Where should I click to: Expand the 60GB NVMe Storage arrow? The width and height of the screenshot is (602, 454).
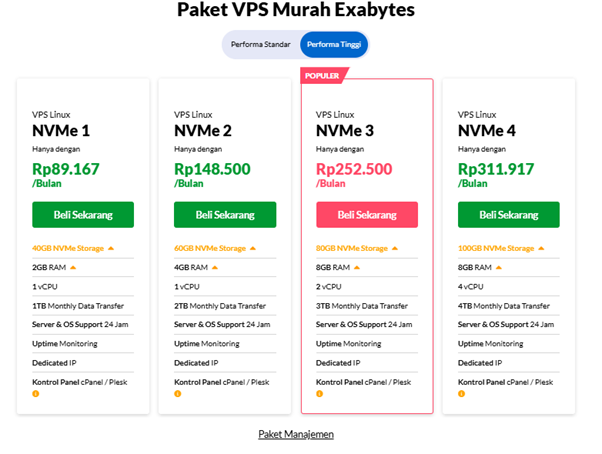[254, 249]
